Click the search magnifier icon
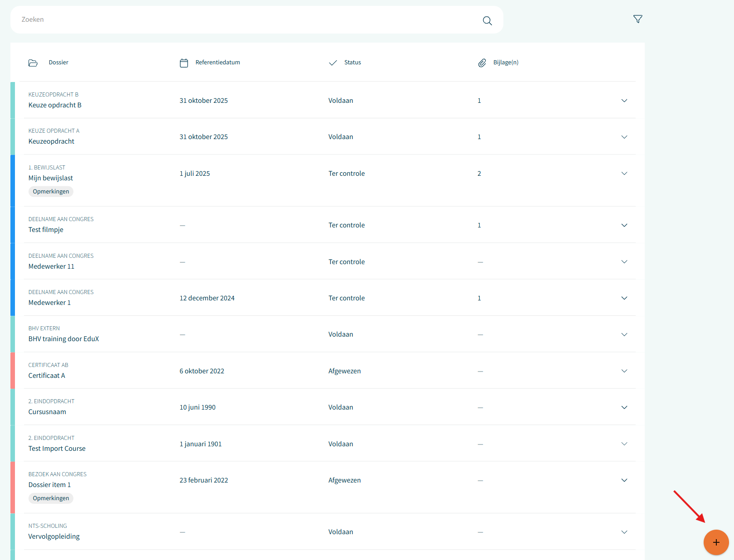This screenshot has width=734, height=560. click(487, 20)
